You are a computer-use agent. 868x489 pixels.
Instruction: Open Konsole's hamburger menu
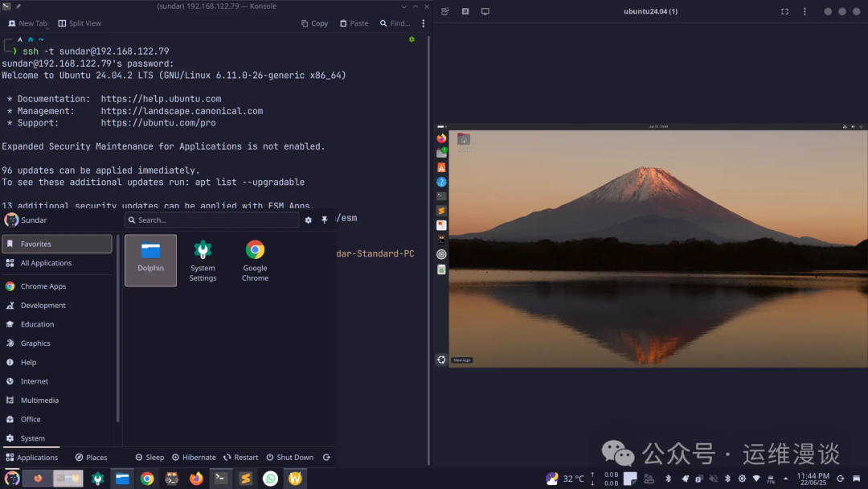click(x=424, y=23)
